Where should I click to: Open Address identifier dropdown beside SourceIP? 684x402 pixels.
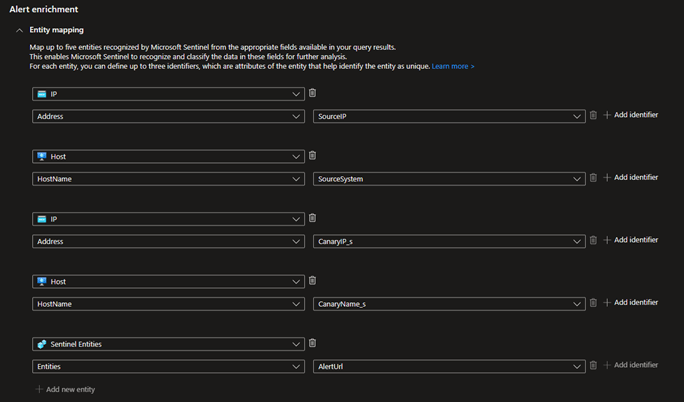[x=168, y=116]
